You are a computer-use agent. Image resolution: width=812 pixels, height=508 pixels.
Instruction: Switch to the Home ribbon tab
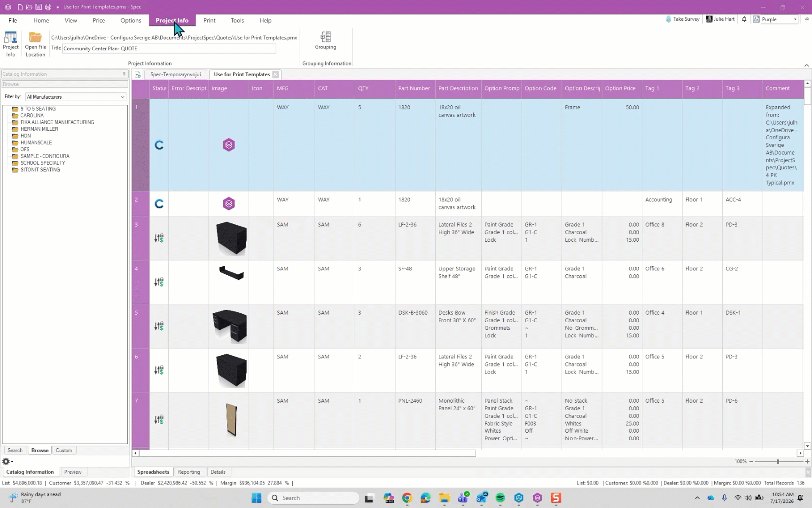tap(41, 20)
